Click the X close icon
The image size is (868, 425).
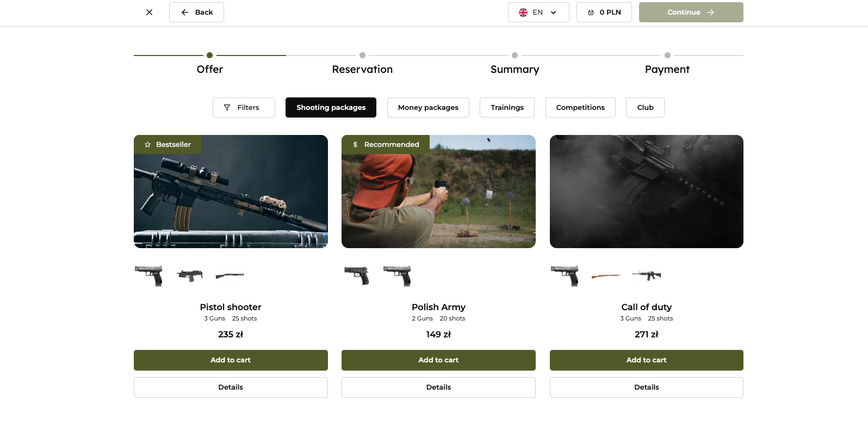point(149,13)
